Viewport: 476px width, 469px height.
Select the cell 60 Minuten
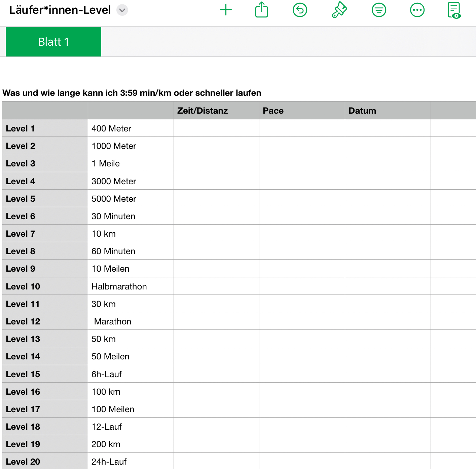131,251
